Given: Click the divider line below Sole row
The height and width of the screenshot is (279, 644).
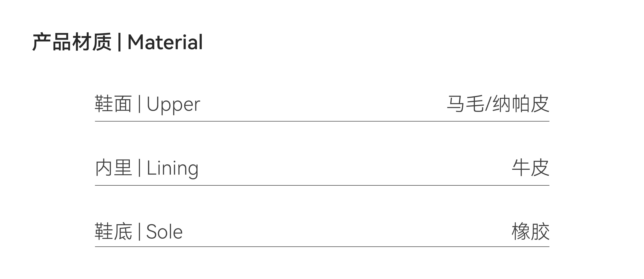Looking at the screenshot, I should tap(322, 247).
